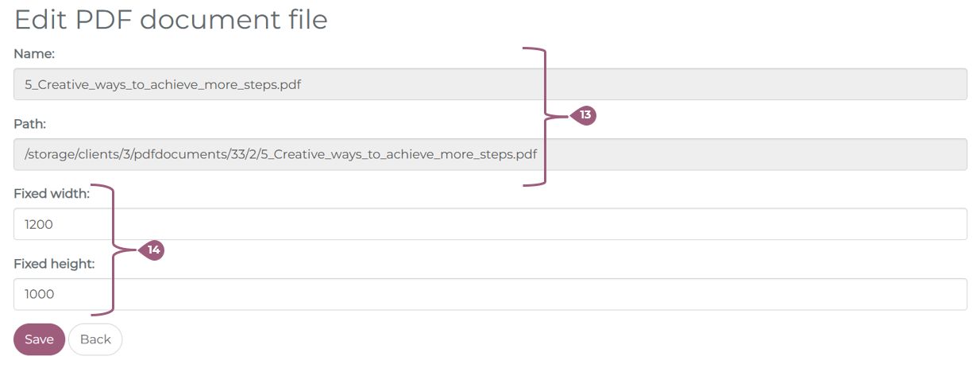
Task: Select the "Fixed width:" label
Action: click(52, 194)
